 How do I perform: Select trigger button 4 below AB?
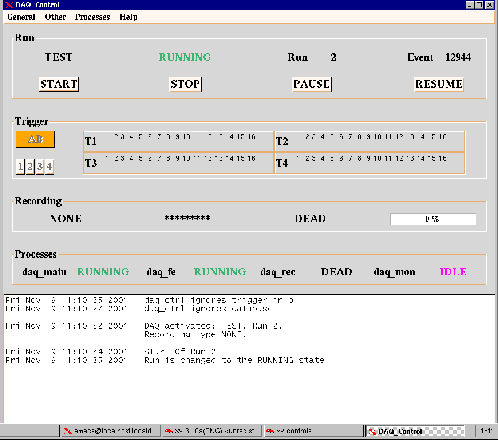tap(49, 166)
